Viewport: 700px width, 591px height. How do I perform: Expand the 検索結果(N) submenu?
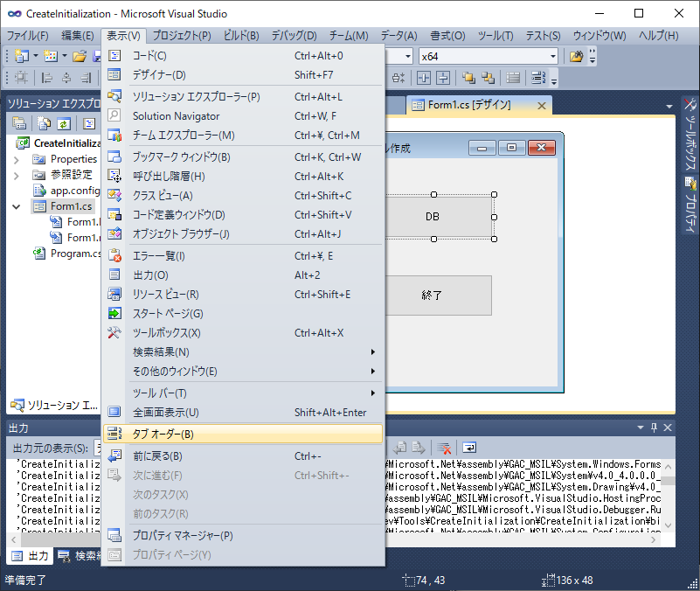click(x=243, y=352)
